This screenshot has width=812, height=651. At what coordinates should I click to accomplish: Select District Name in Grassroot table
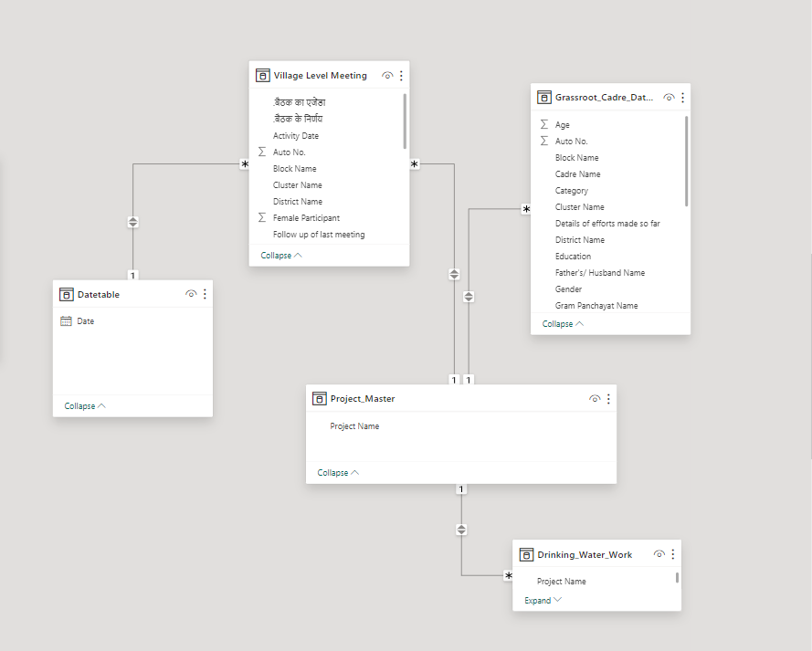[x=580, y=239]
